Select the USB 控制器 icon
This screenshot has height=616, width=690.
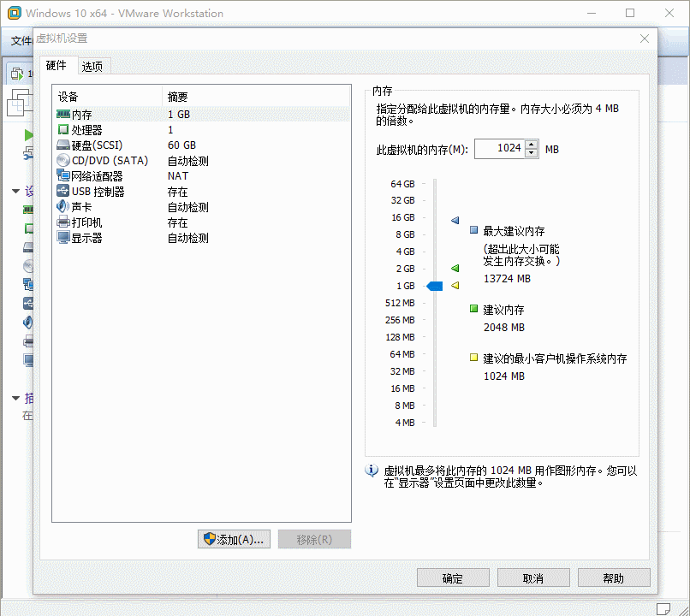point(63,192)
